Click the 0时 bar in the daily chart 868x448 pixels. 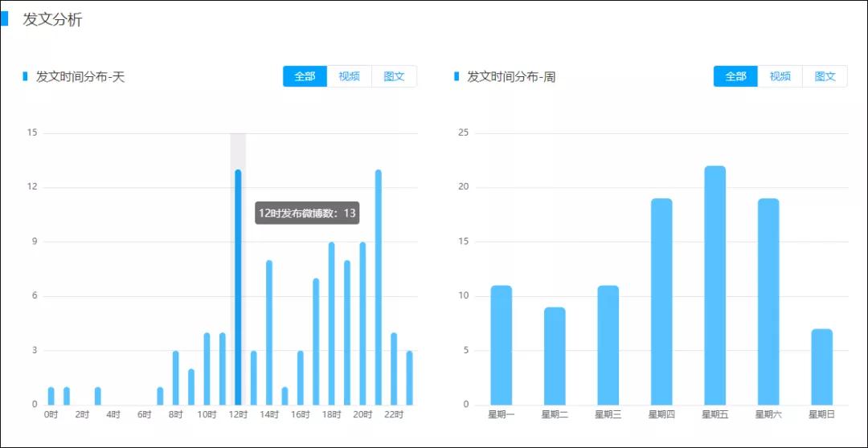pos(51,396)
